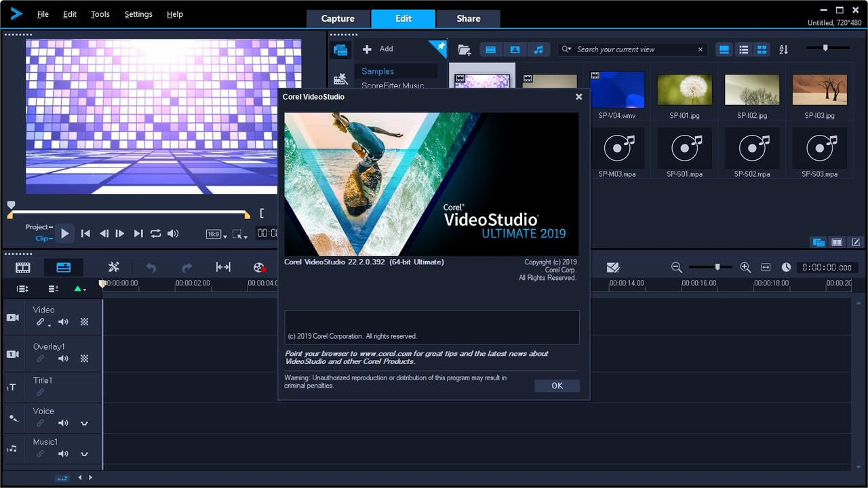The width and height of the screenshot is (868, 488).
Task: Click the preview scrubber playhead
Action: [11, 205]
